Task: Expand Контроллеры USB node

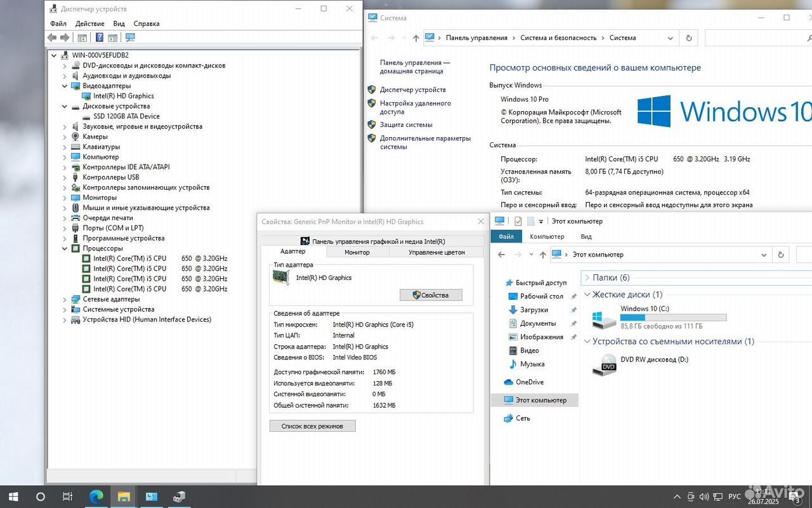Action: [65, 177]
